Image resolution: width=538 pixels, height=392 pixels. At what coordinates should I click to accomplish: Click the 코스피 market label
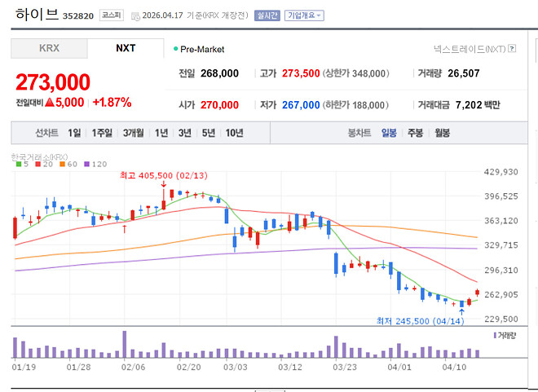click(x=112, y=15)
